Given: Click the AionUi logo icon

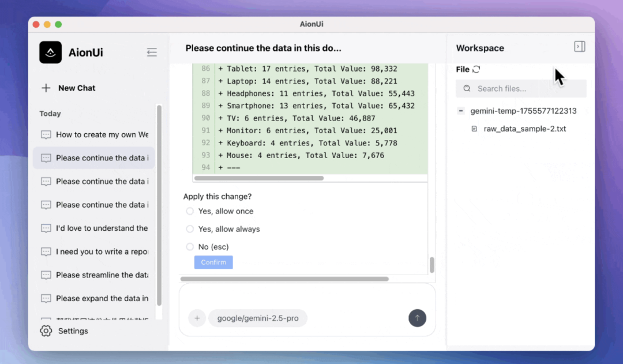Looking at the screenshot, I should (50, 52).
